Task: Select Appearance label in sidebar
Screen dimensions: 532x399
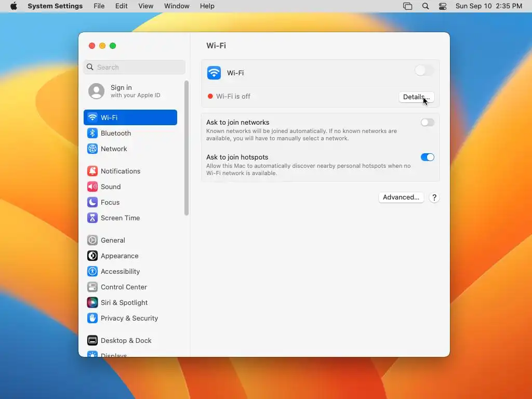Action: point(119,256)
